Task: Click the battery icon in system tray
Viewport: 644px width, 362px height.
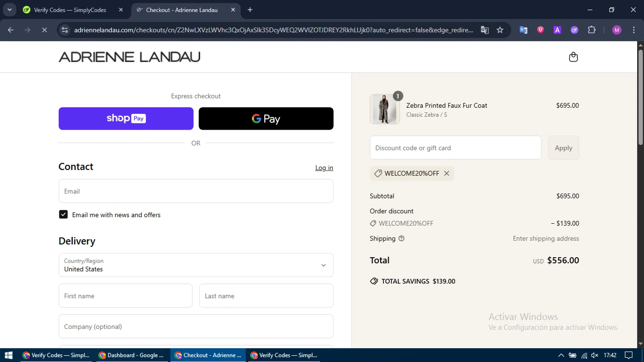Action: 572,355
